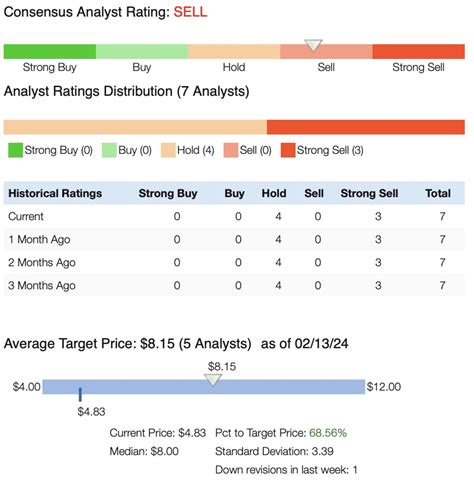
Task: Click the green 68.56% Pct to Target value
Action: (x=328, y=433)
